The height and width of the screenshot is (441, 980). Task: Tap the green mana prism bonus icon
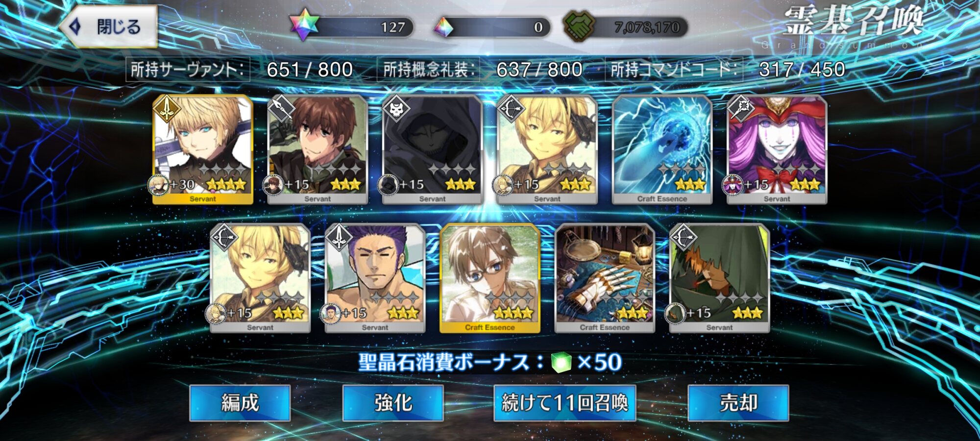[561, 363]
